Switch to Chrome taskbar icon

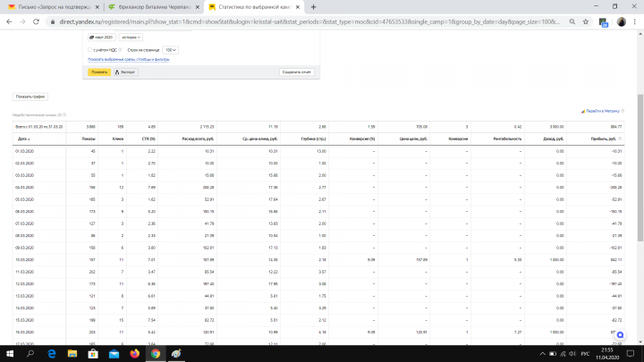click(156, 353)
